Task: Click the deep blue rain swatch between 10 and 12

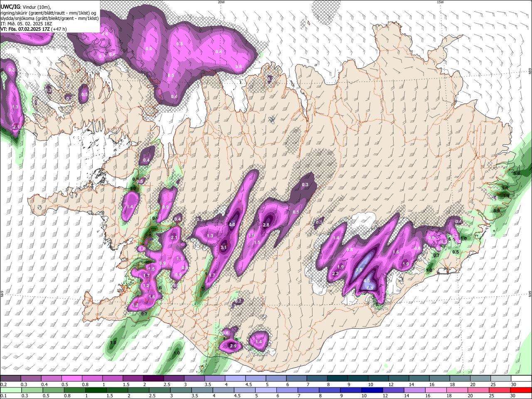Action: coord(372,390)
